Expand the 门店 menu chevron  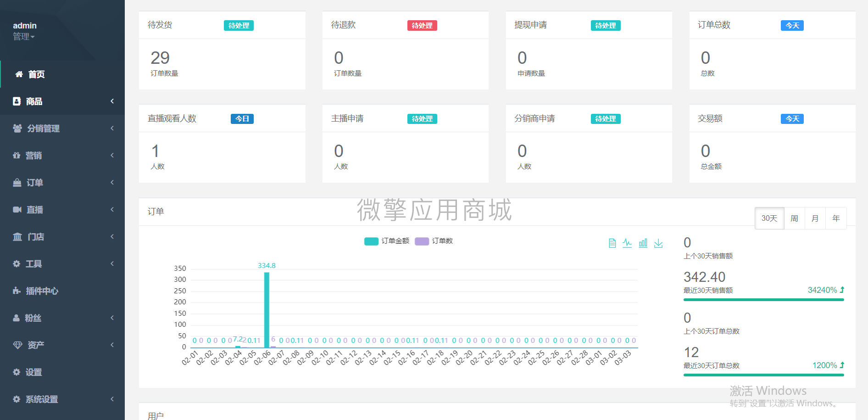point(112,237)
